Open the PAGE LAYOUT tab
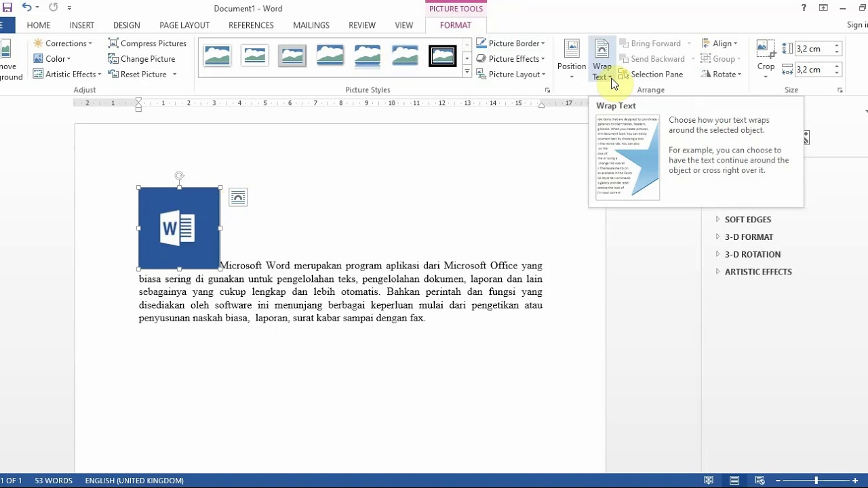868x488 pixels. (x=184, y=25)
